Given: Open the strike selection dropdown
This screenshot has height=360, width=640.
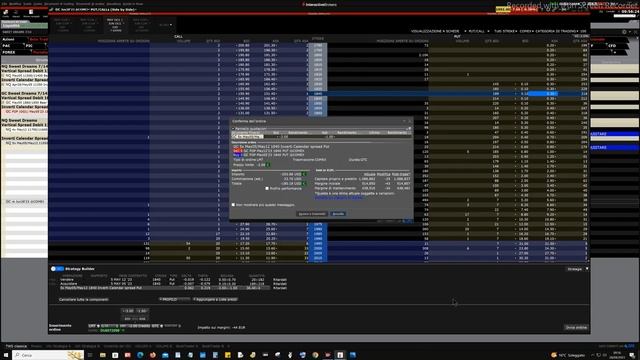Looking at the screenshot, I should point(505,31).
